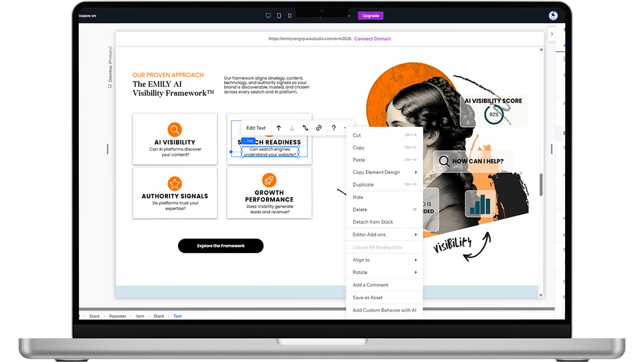Click the left canvas width handle

click(108, 149)
